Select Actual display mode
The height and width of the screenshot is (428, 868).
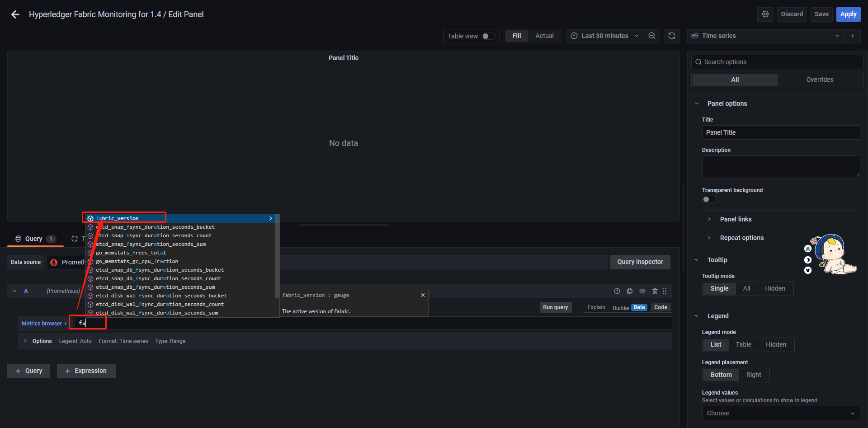coord(544,36)
